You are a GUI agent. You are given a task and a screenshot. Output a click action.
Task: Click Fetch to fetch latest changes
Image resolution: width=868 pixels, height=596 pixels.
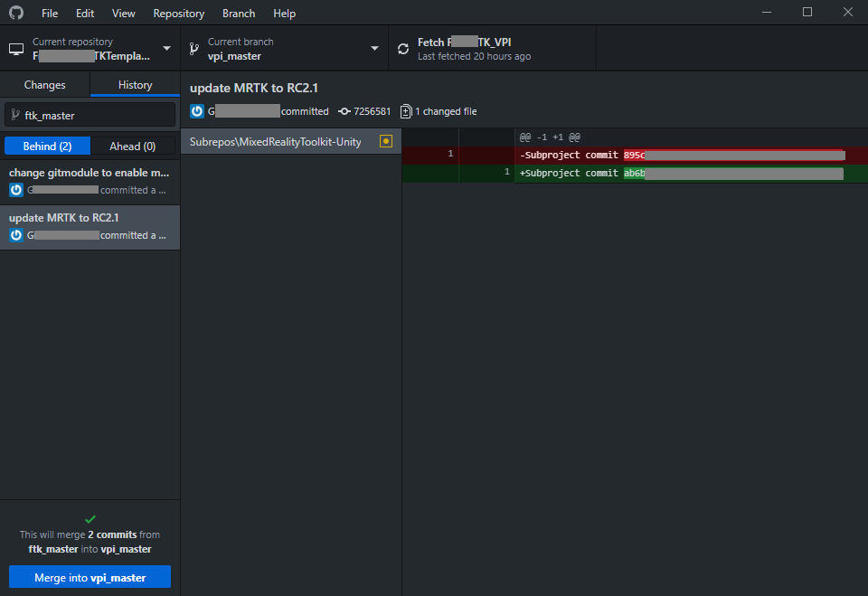click(x=493, y=47)
